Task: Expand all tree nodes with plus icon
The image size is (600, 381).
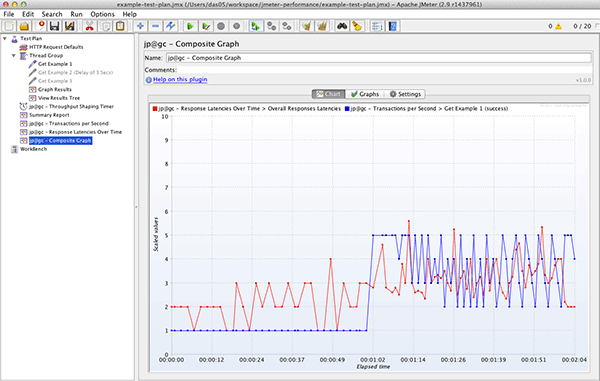Action: tap(140, 26)
